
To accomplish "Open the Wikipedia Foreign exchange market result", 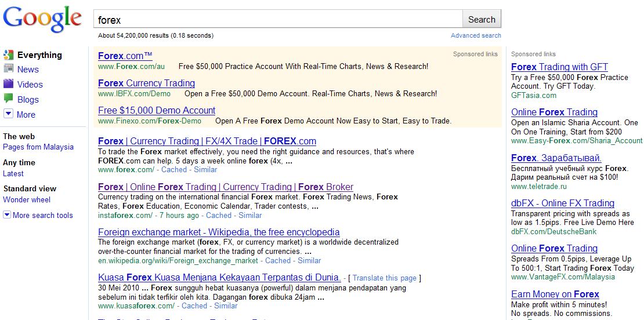I will coord(219,232).
